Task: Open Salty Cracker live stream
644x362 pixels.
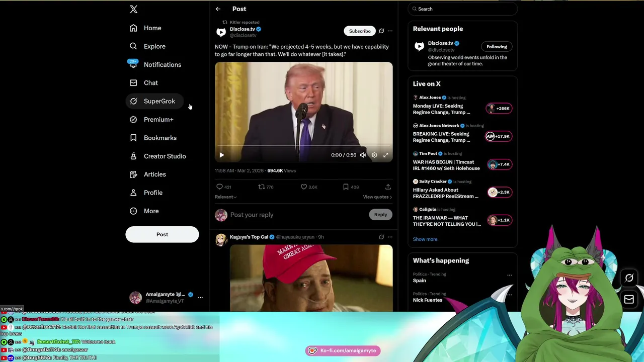Action: (446, 193)
